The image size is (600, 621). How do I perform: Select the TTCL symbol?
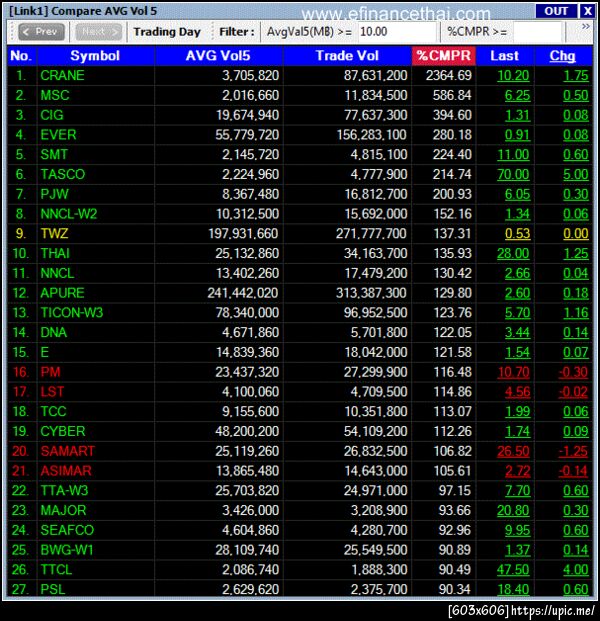click(56, 570)
